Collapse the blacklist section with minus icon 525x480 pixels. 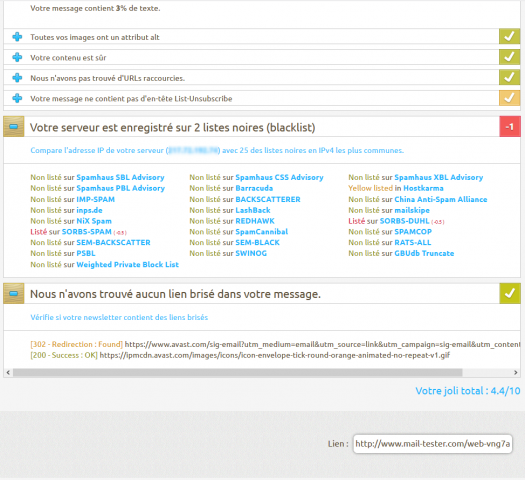14,127
